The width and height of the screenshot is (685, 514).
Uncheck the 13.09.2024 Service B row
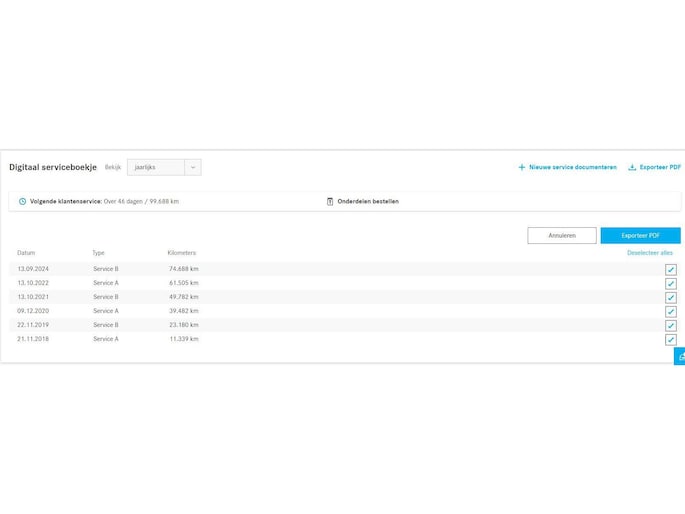click(670, 270)
